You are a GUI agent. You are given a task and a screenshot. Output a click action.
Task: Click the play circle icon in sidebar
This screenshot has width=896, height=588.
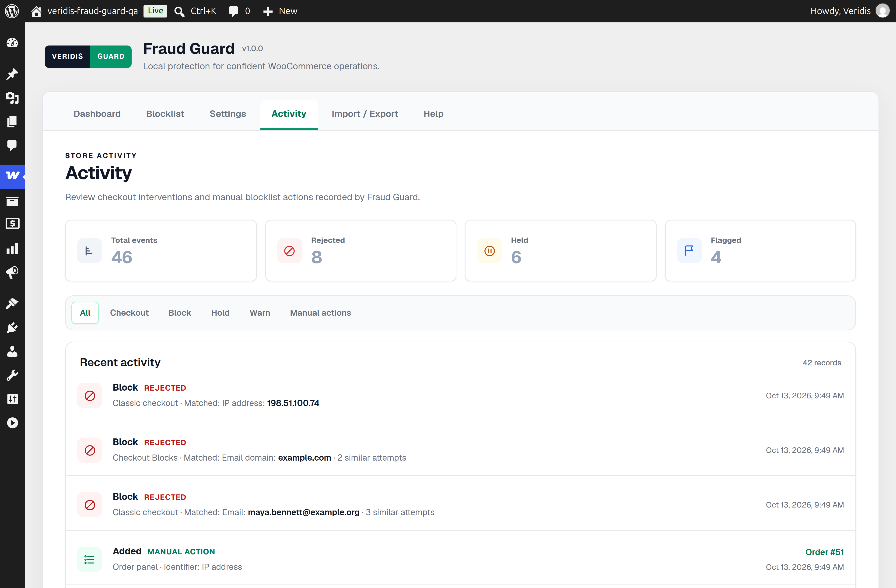[12, 423]
